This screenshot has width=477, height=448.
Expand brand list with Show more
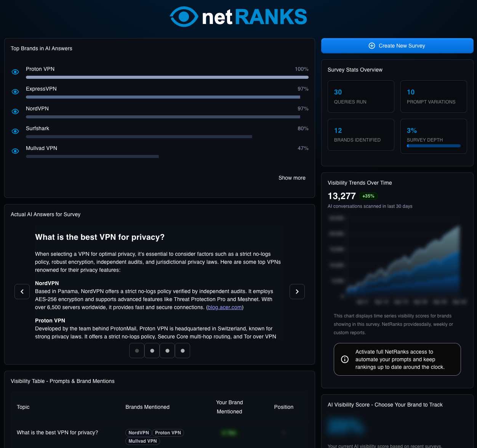(292, 178)
